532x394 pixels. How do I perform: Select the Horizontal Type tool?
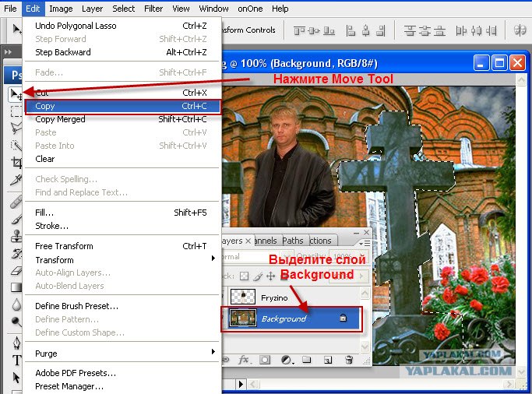16,360
